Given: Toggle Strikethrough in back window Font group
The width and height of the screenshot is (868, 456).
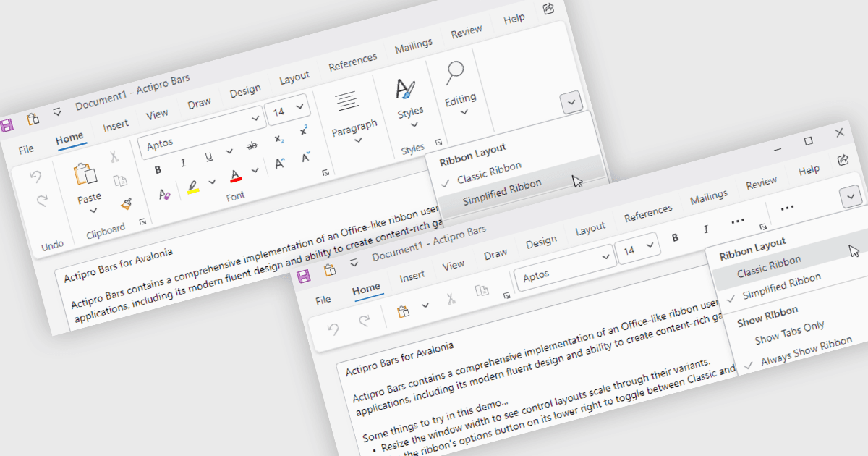Looking at the screenshot, I should 252,145.
